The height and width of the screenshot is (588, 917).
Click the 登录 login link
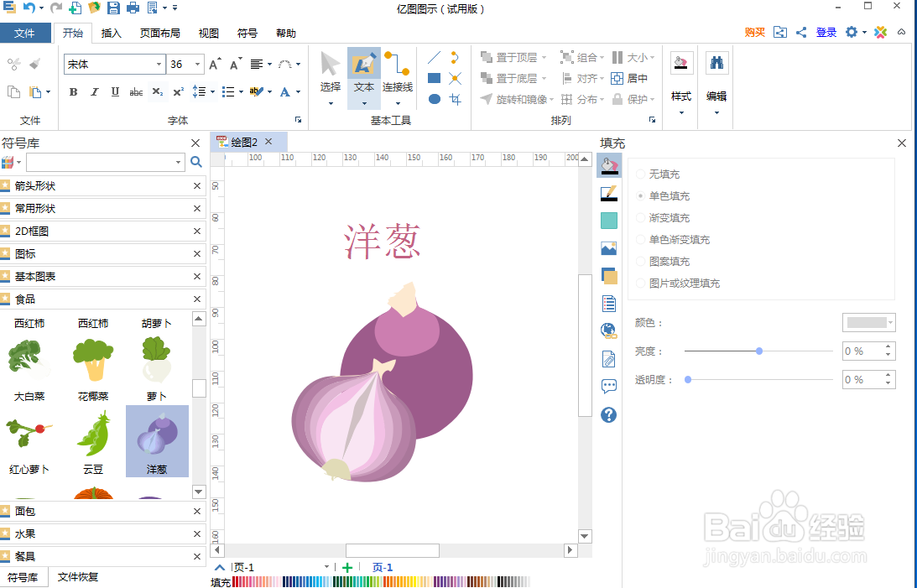pyautogui.click(x=826, y=32)
